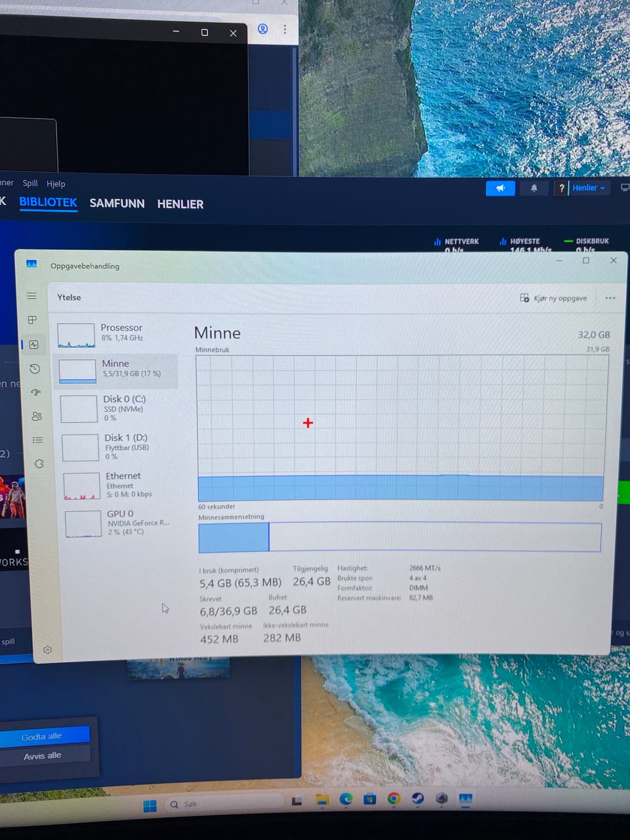Select Ethernet in the performance list
The image size is (630, 840).
coord(119,484)
